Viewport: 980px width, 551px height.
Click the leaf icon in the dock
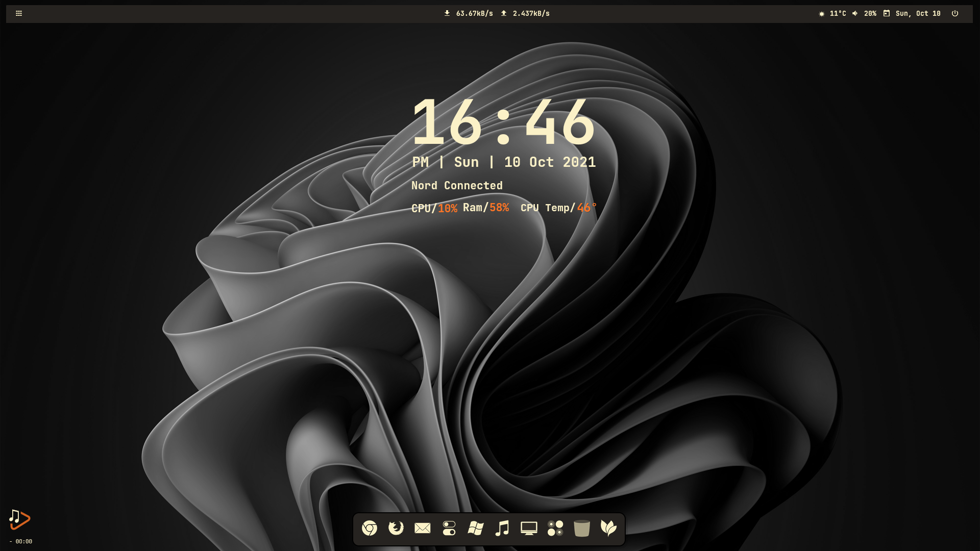click(608, 528)
